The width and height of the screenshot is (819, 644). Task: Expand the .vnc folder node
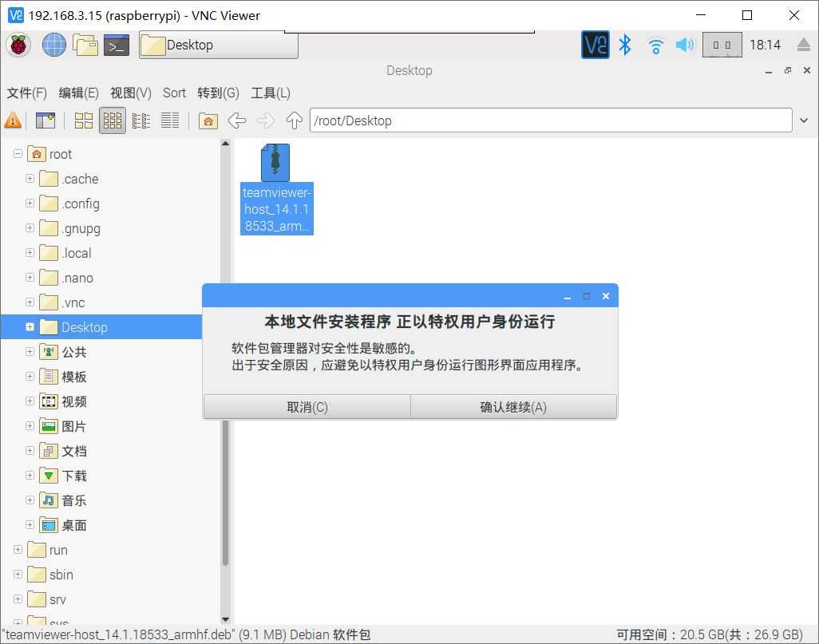(x=30, y=302)
